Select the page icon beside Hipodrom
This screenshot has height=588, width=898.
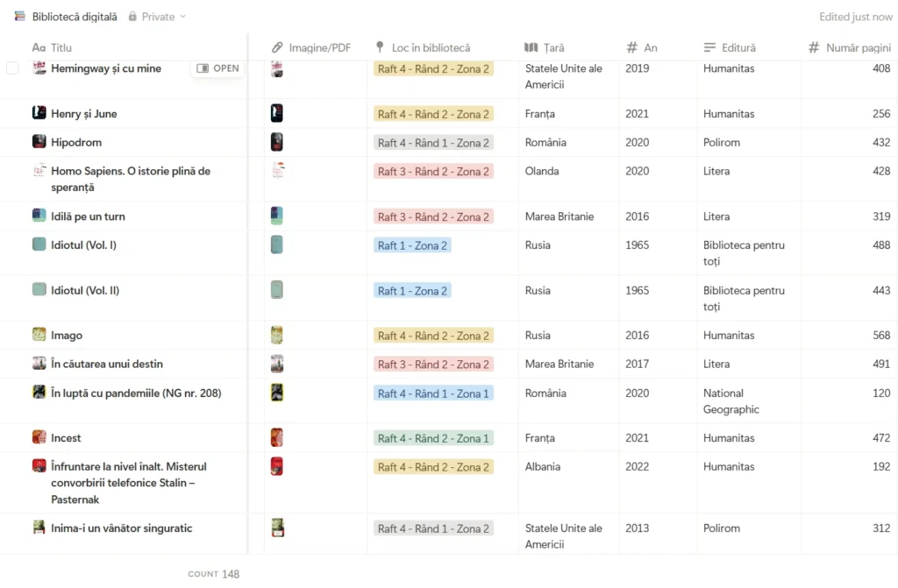[39, 142]
